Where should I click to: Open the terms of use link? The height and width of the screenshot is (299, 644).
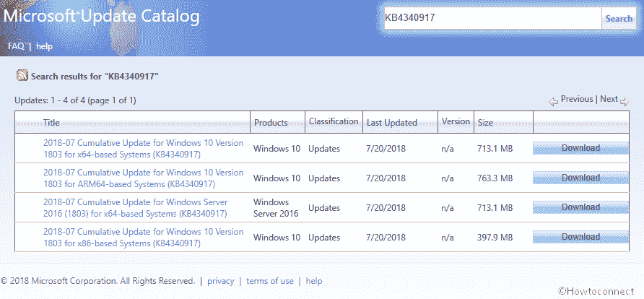point(270,281)
